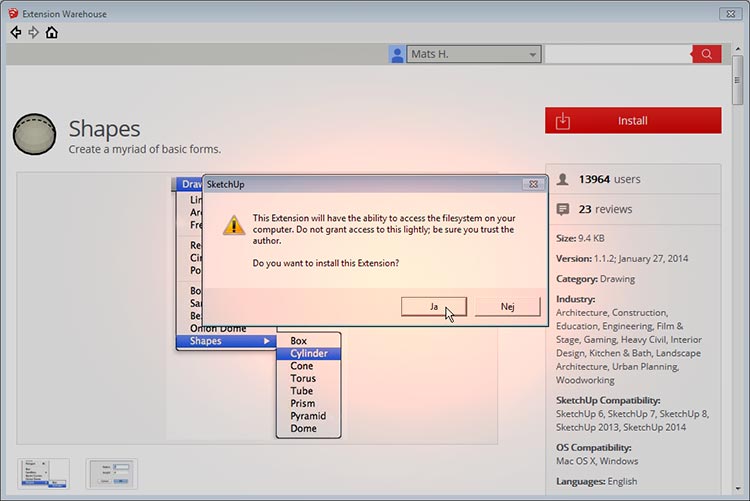The width and height of the screenshot is (750, 501).
Task: Expand the Shapes submenu arrow
Action: [x=267, y=341]
